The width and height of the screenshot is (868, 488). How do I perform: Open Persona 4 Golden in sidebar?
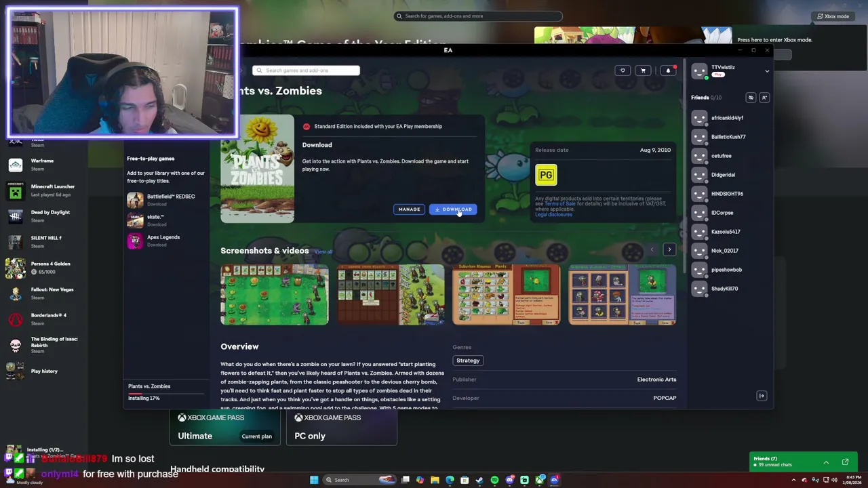44,268
